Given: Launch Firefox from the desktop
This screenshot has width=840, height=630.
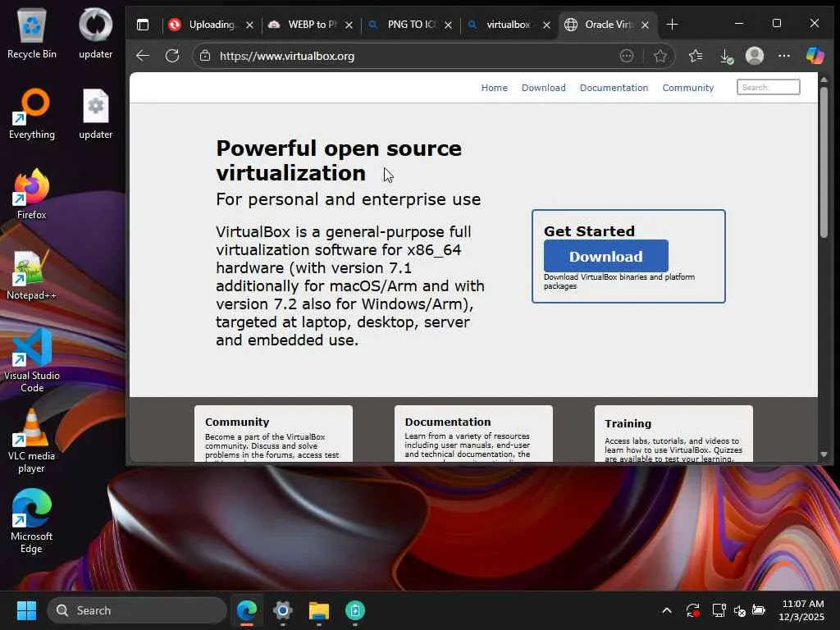Looking at the screenshot, I should (32, 194).
